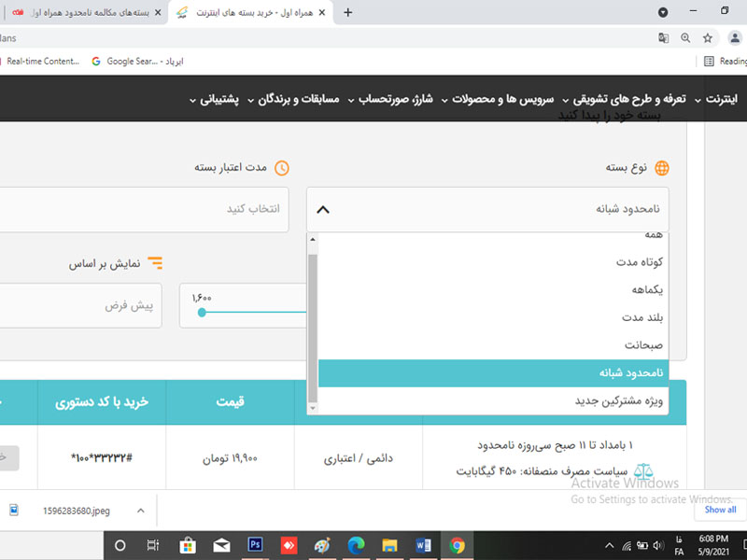747x560 pixels.
Task: Open Cortana circle on taskbar
Action: (120, 545)
